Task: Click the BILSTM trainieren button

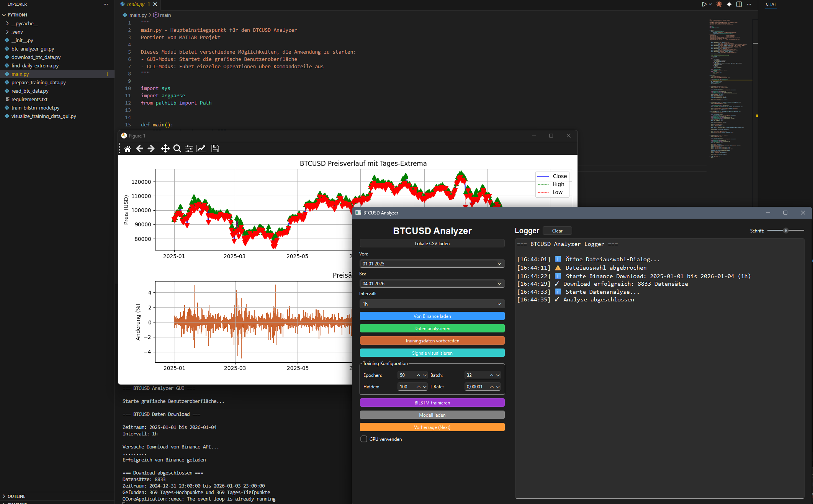Action: click(432, 403)
